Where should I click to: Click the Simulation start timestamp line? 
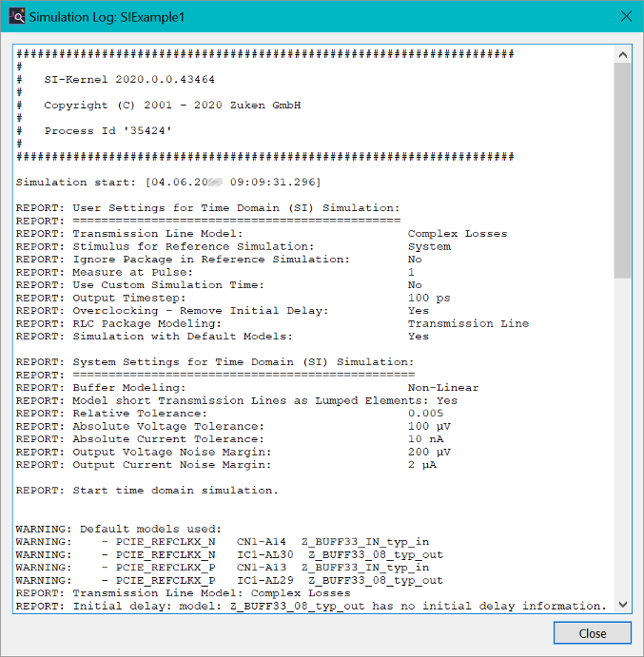[168, 182]
